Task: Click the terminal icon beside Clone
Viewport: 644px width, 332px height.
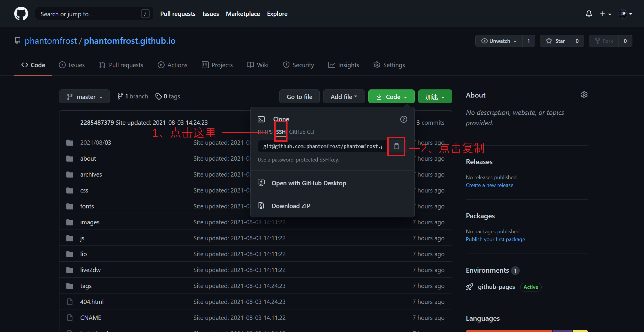Action: coord(261,119)
